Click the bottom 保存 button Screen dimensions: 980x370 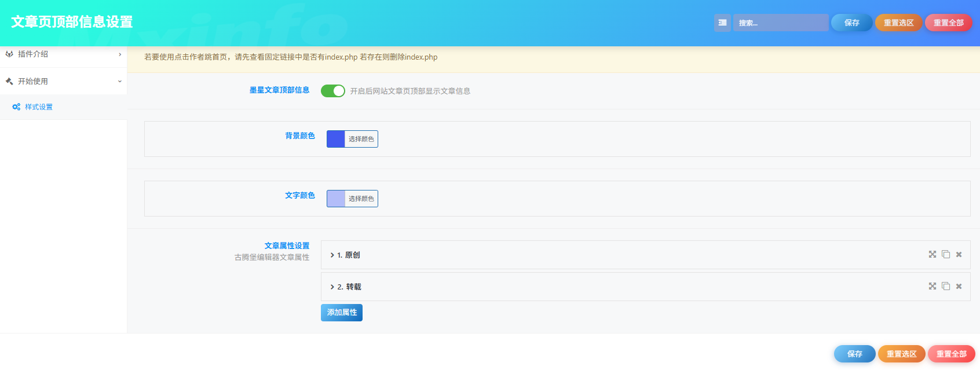point(854,354)
